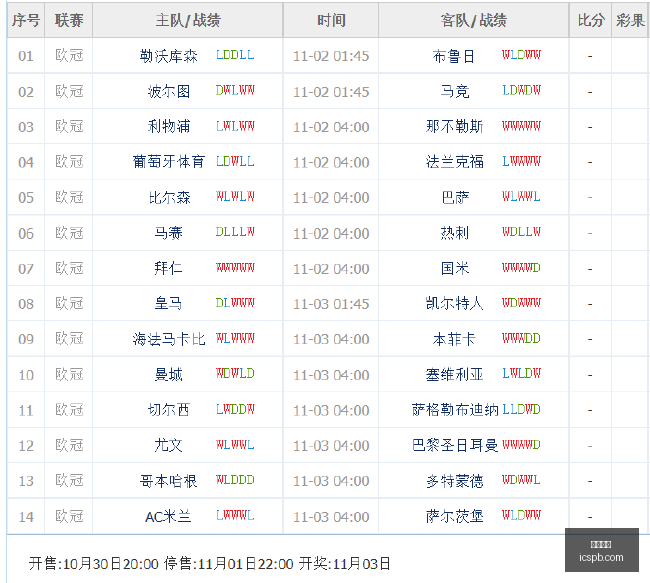Click 那不勒斯's WWWWW form record
650x583 pixels.
(x=521, y=126)
